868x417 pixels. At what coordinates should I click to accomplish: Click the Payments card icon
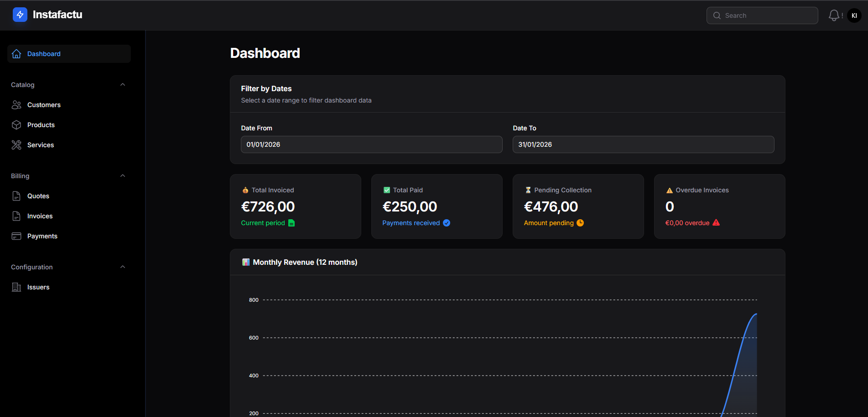click(16, 236)
